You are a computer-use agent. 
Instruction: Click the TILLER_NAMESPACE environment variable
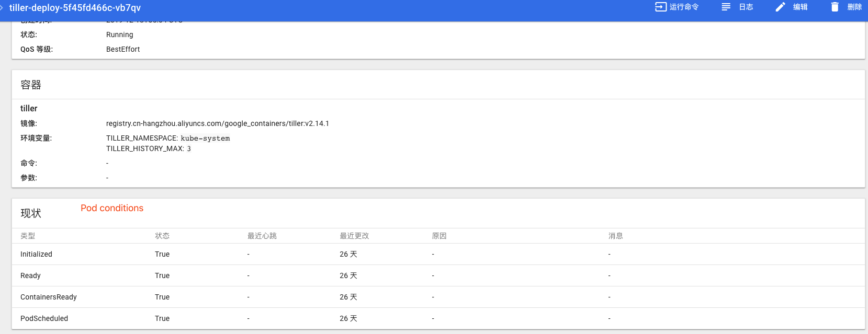[168, 138]
